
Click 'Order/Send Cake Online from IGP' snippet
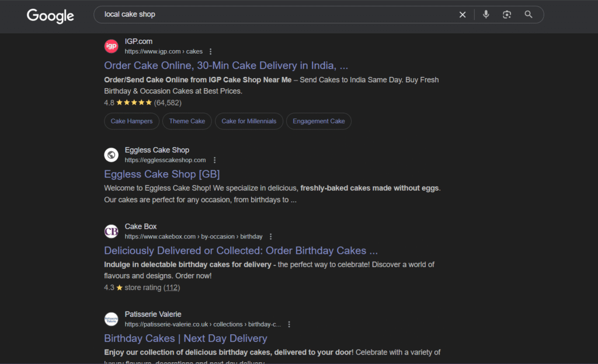point(197,80)
